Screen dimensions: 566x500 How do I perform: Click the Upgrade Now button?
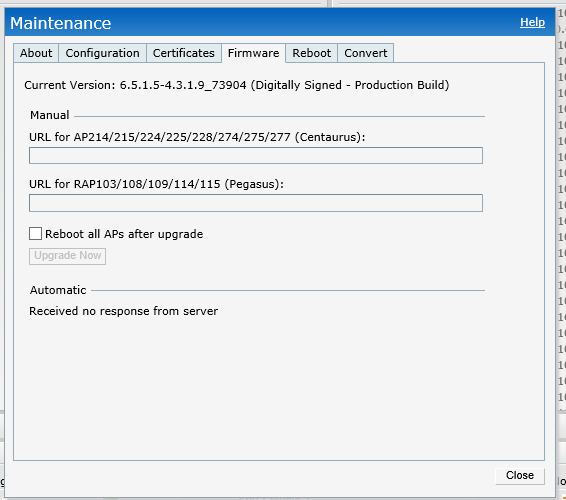pyautogui.click(x=68, y=256)
